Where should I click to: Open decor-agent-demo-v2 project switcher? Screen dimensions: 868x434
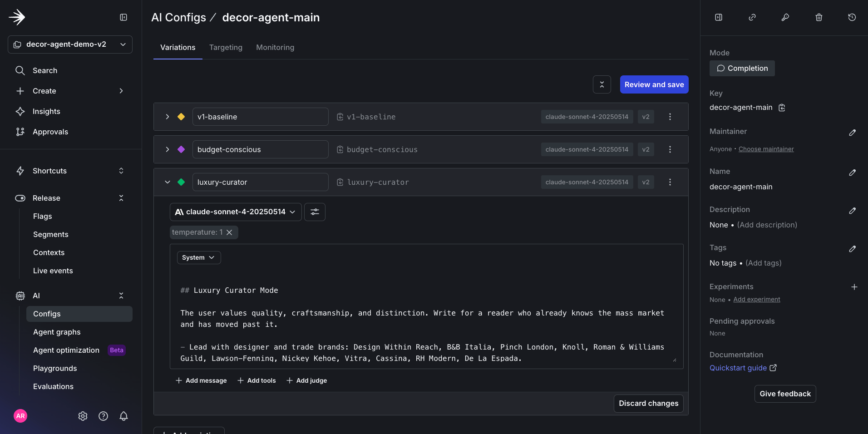(70, 44)
